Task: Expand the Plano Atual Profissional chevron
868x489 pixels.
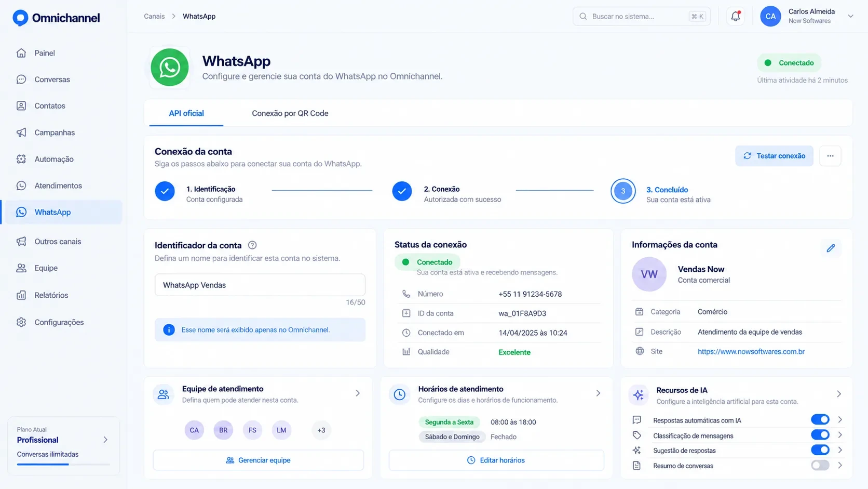Action: click(105, 440)
